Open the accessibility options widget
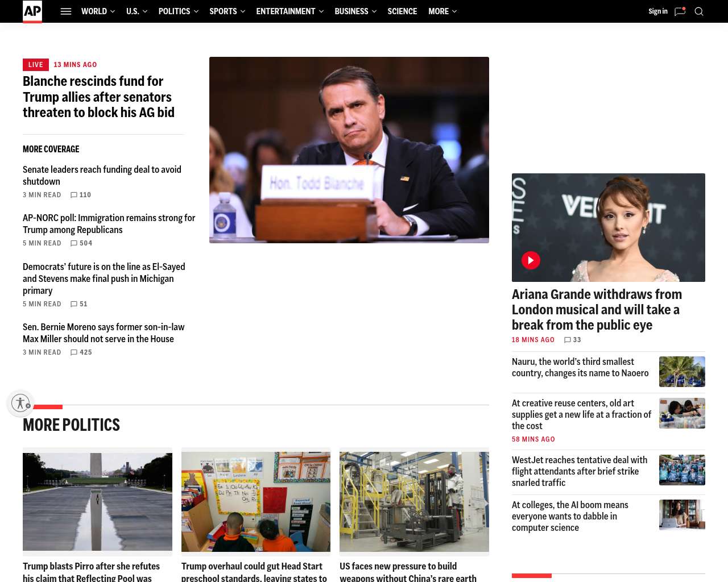Screen dimensions: 728x582 click(x=20, y=403)
